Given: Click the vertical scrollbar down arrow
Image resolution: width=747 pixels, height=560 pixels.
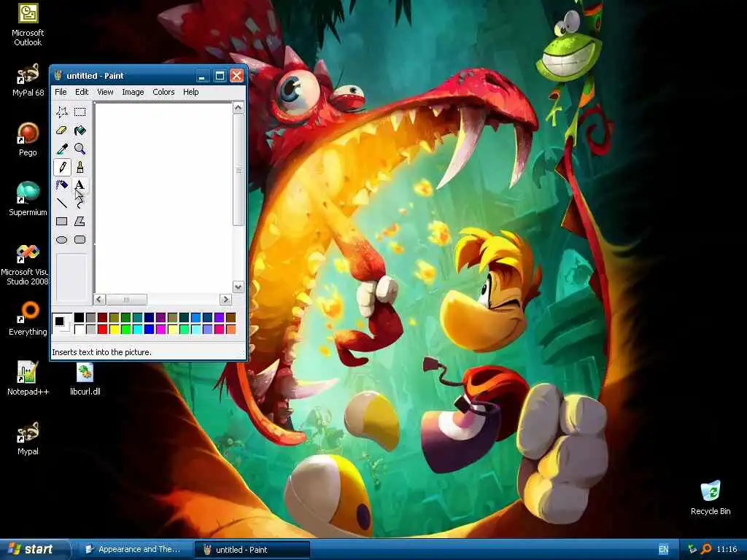Looking at the screenshot, I should 239,287.
